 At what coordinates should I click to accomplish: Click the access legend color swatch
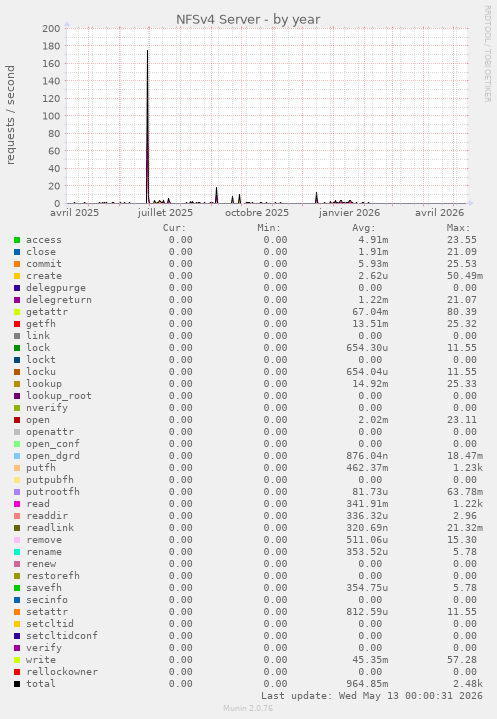pos(17,240)
